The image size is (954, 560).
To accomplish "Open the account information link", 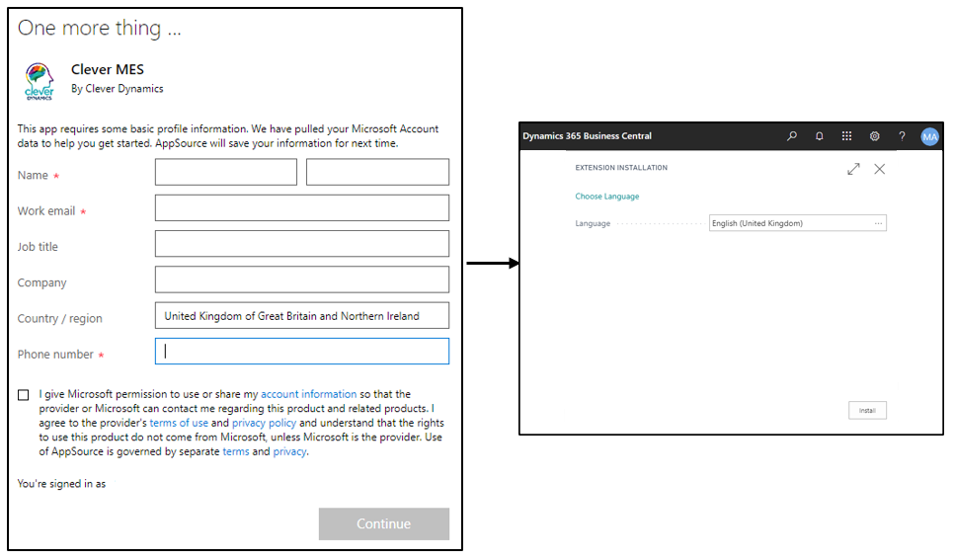I will [308, 394].
